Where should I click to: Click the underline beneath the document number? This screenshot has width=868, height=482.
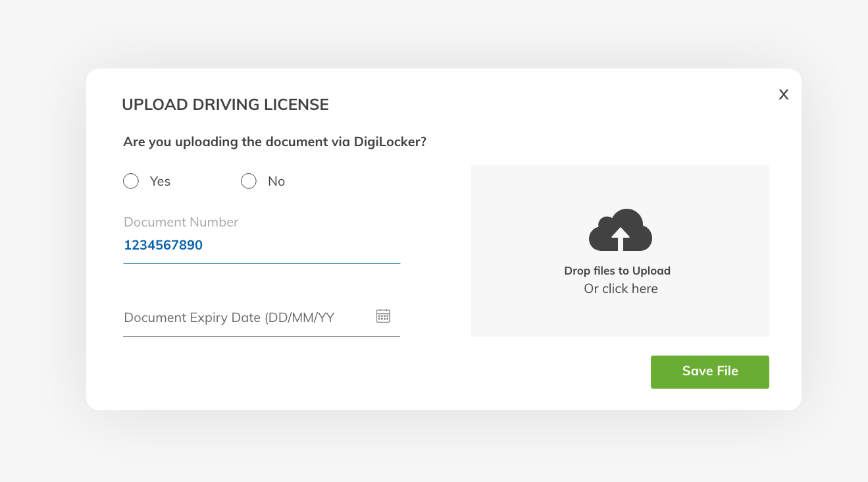(x=261, y=263)
